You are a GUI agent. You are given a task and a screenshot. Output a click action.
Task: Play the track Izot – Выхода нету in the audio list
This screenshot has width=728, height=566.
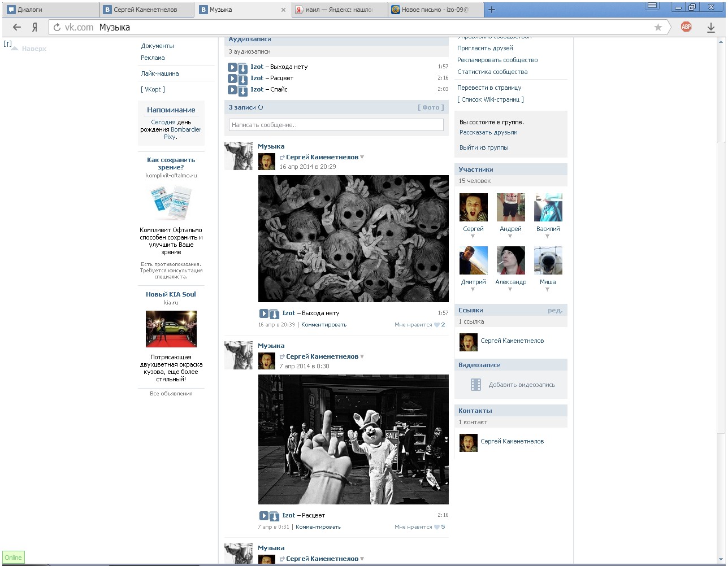tap(232, 67)
